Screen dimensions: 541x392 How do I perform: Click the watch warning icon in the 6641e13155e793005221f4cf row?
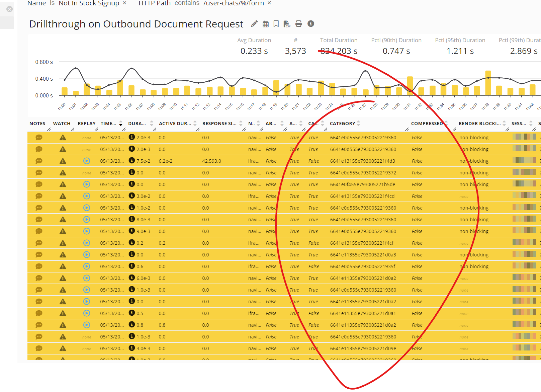tap(63, 243)
